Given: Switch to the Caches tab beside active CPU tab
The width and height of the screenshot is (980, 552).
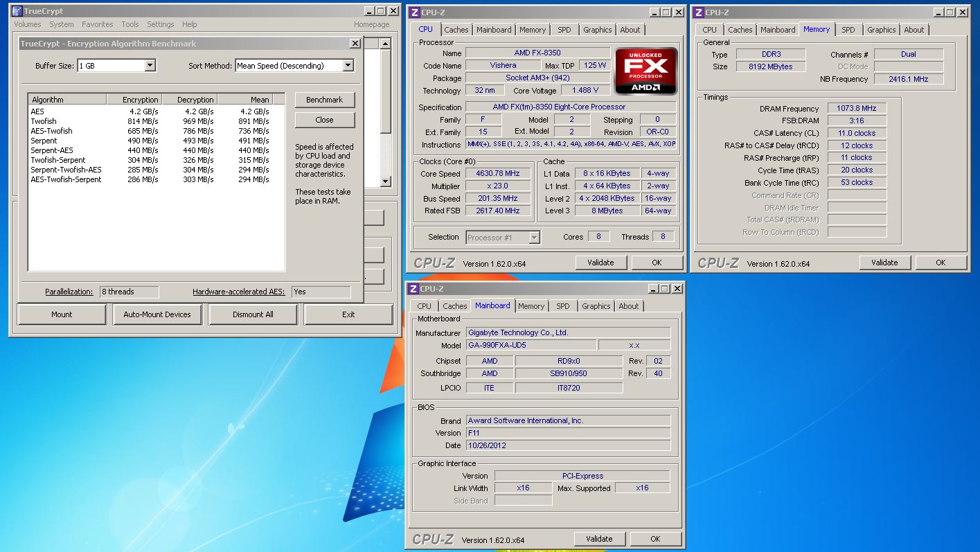Looking at the screenshot, I should pyautogui.click(x=456, y=30).
